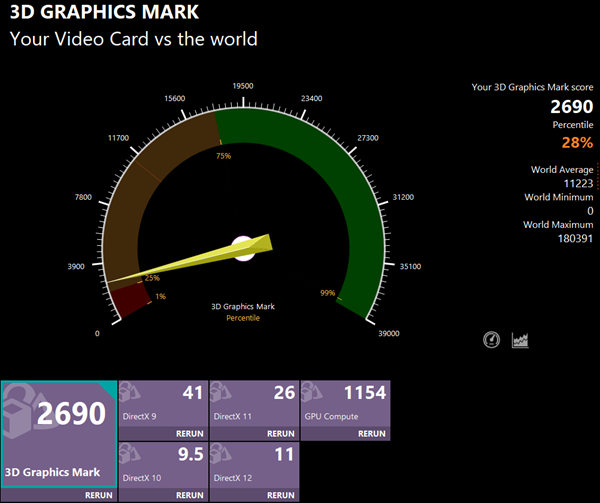Click the shapes icon on DirectX 10 tile
This screenshot has height=503, width=600.
coord(135,458)
